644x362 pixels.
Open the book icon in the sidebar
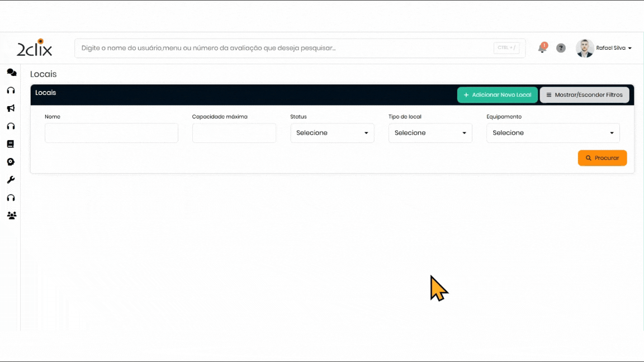click(11, 144)
